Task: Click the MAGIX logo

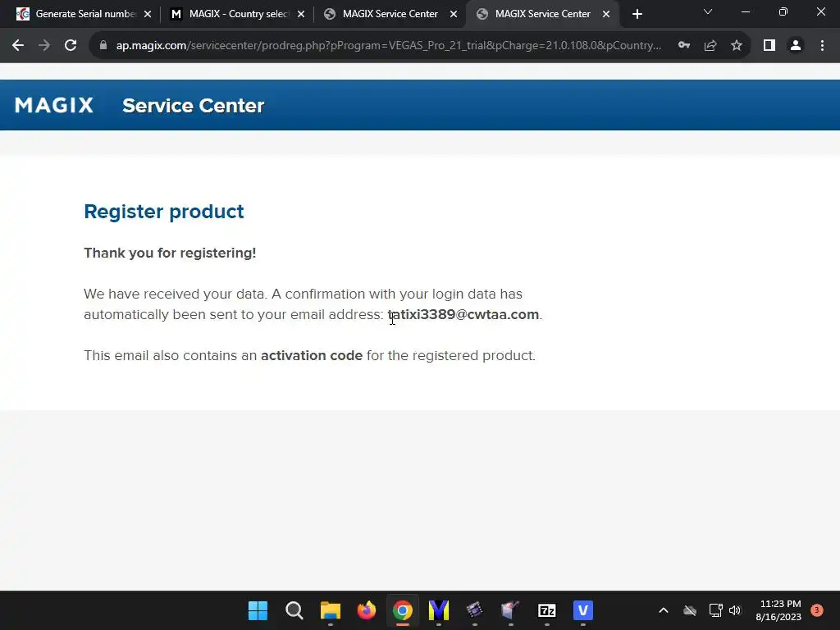Action: 54,105
